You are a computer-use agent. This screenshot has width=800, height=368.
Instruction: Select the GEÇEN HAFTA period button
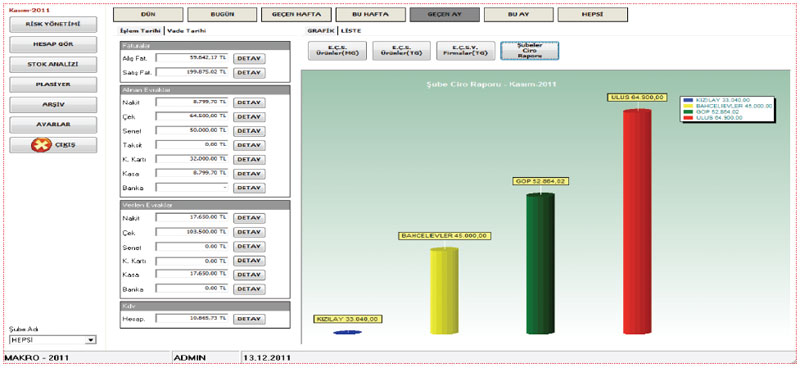pyautogui.click(x=296, y=14)
